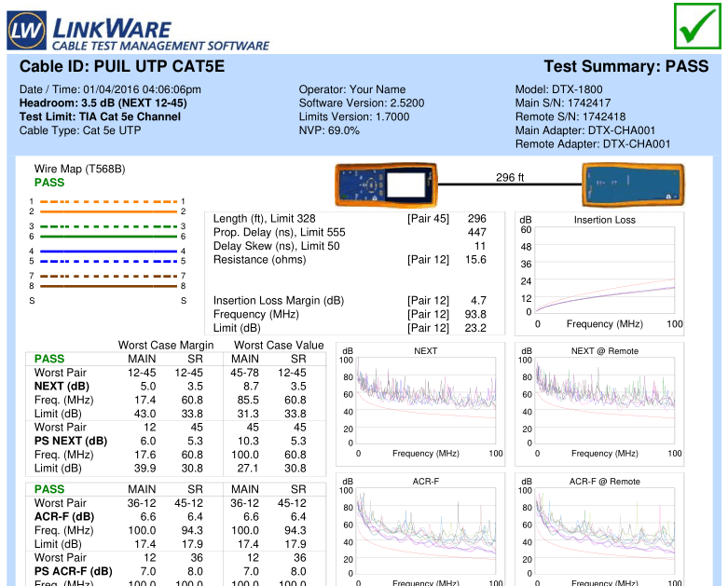Viewport: 728px width, 586px height.
Task: Select 'Limits Version: 1.7000' text
Action: click(354, 116)
